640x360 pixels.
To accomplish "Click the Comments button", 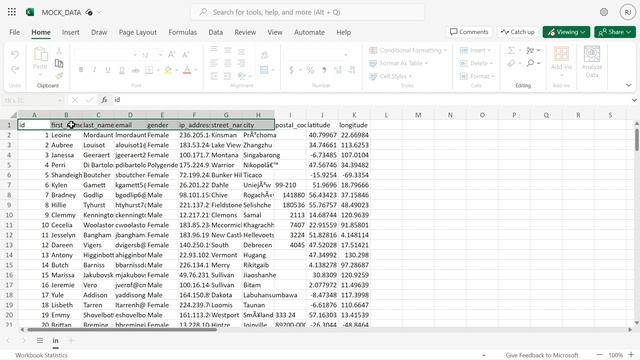I will click(x=469, y=32).
